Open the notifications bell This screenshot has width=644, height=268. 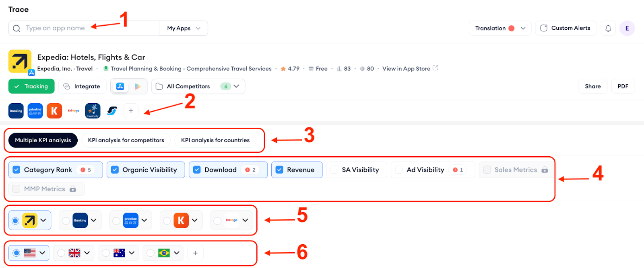(x=608, y=28)
